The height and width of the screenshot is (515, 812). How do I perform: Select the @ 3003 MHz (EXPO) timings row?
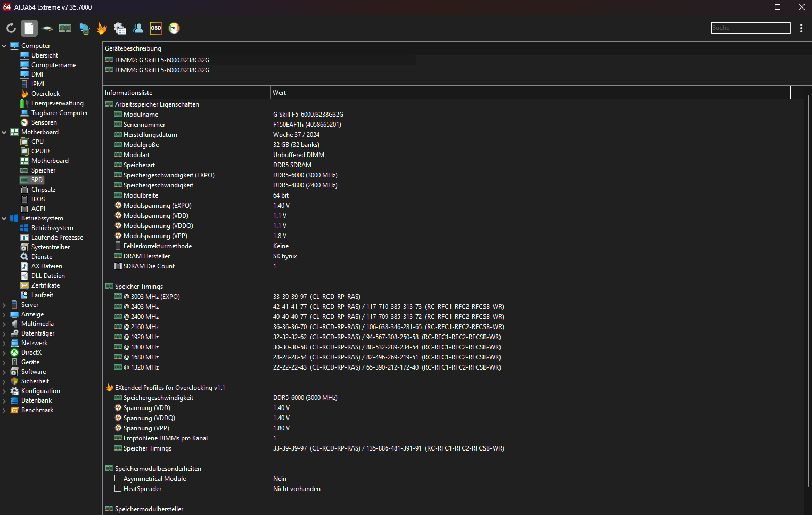[x=453, y=297]
